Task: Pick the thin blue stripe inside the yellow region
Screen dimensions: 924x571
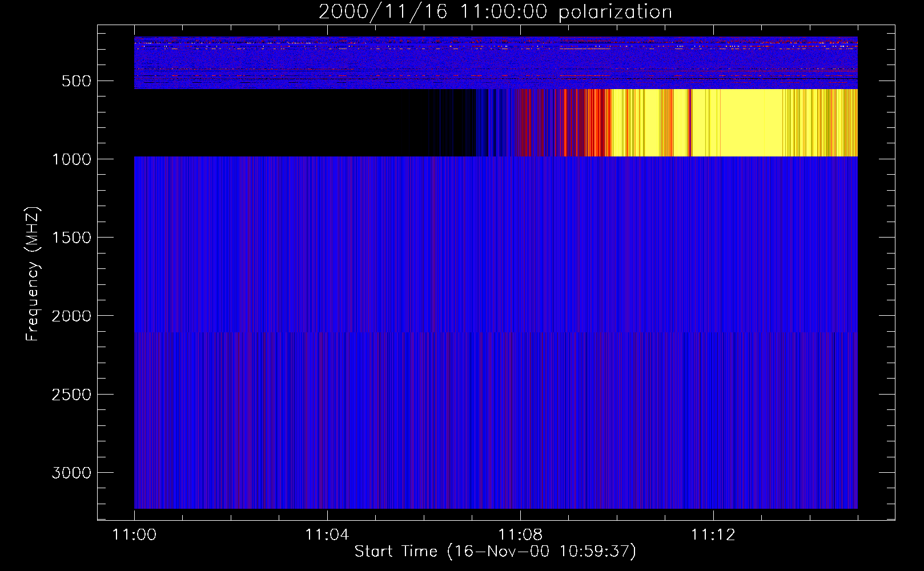Action: (690, 123)
